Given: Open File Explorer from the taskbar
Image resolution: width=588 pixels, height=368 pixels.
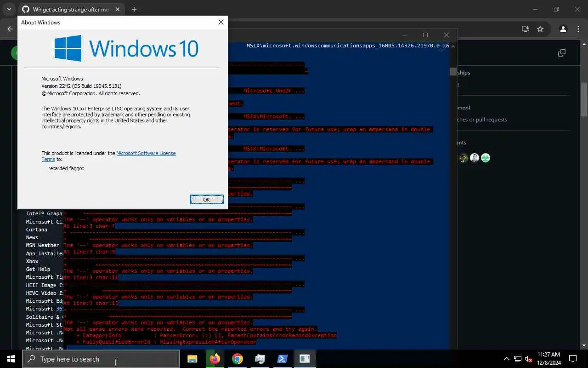Looking at the screenshot, I should coord(192,359).
